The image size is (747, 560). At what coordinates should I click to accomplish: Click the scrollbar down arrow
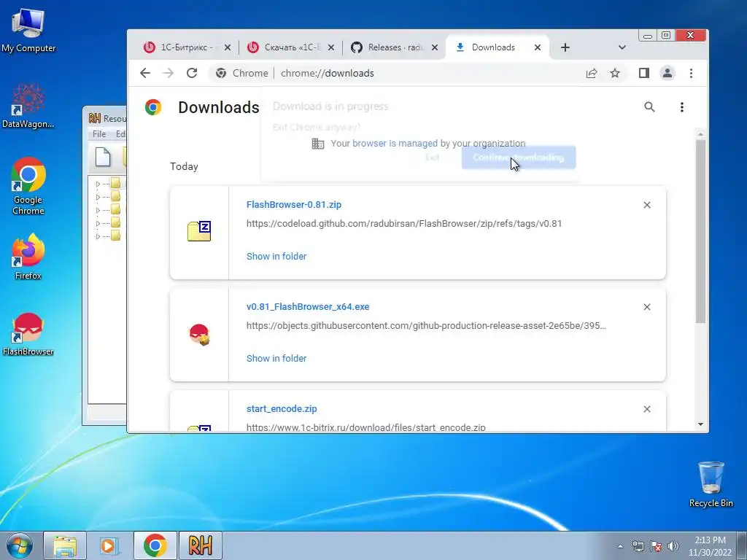point(700,424)
